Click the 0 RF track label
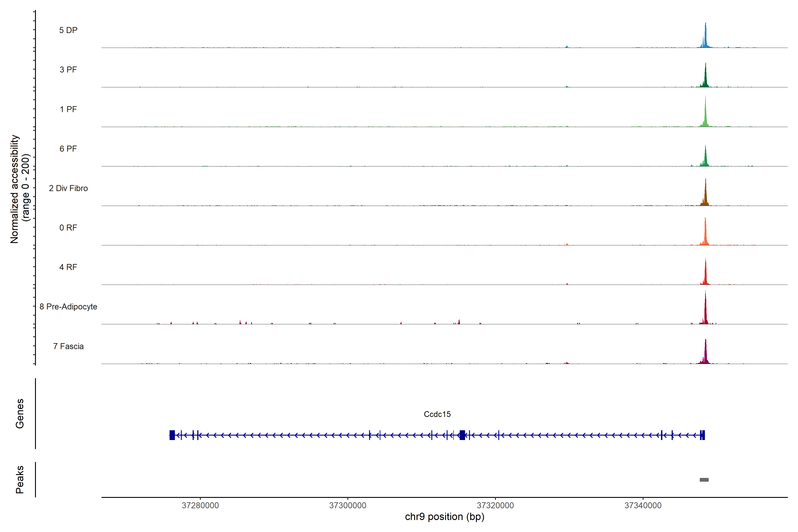 point(68,228)
